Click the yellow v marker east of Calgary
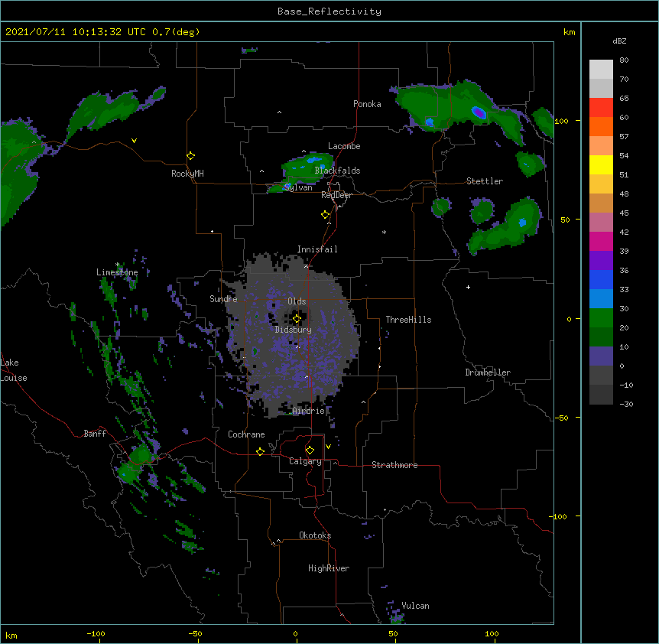The width and height of the screenshot is (659, 644). [328, 447]
